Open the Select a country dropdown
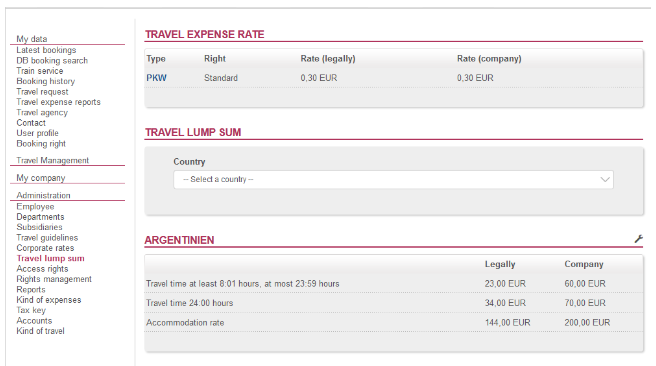The height and width of the screenshot is (366, 656). point(393,179)
